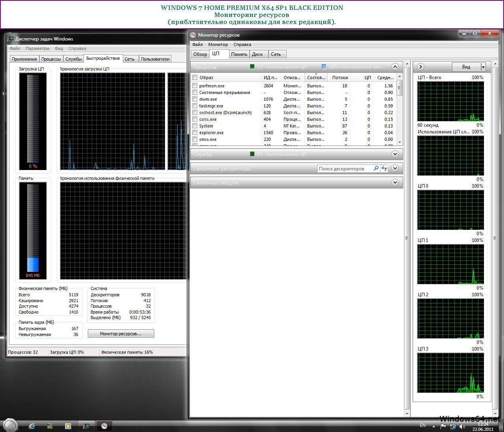Image resolution: width=504 pixels, height=432 pixels.
Task: Open Windows Media Player taskbar icon
Action: click(x=68, y=426)
